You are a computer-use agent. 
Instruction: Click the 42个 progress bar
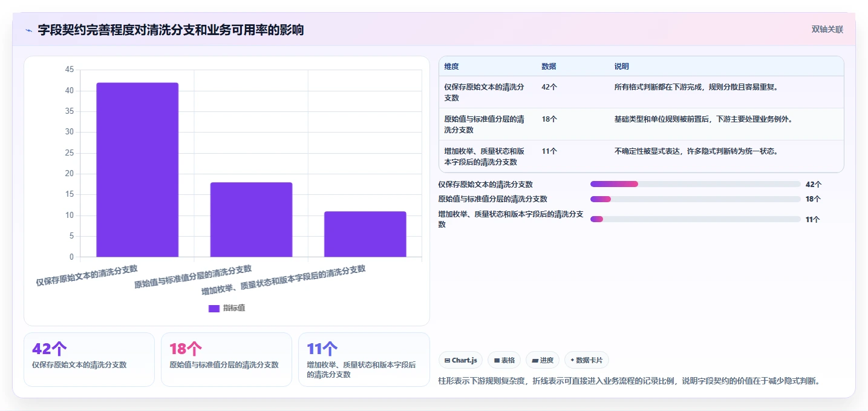click(696, 184)
